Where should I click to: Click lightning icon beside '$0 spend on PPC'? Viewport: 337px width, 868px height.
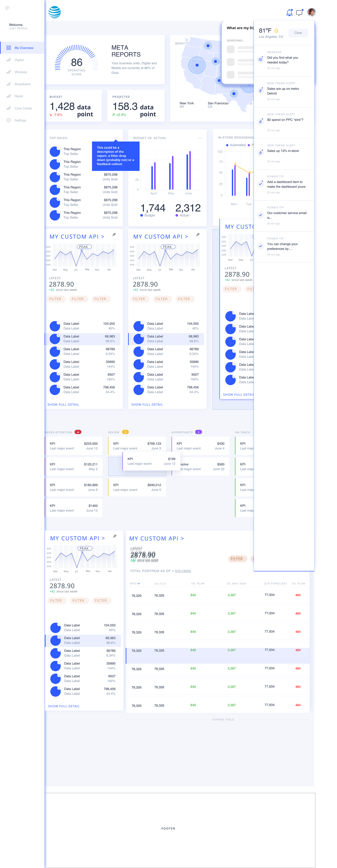click(x=260, y=122)
